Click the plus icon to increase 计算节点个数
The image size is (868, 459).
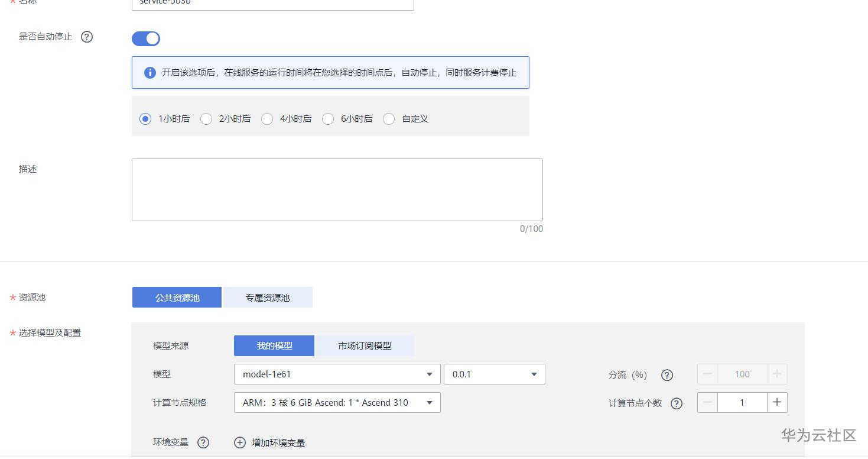click(776, 402)
